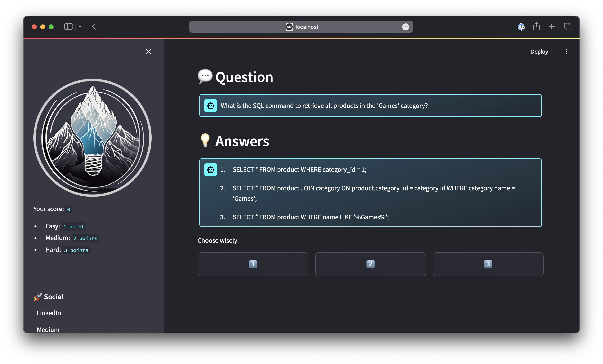Expand the tab group dropdown chevron

coord(80,27)
